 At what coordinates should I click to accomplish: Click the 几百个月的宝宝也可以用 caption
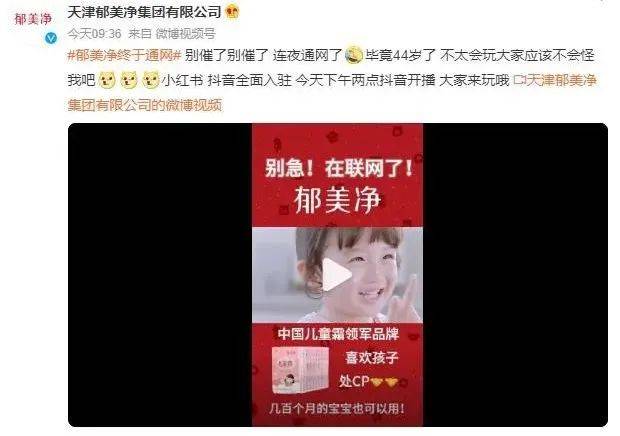pyautogui.click(x=337, y=408)
